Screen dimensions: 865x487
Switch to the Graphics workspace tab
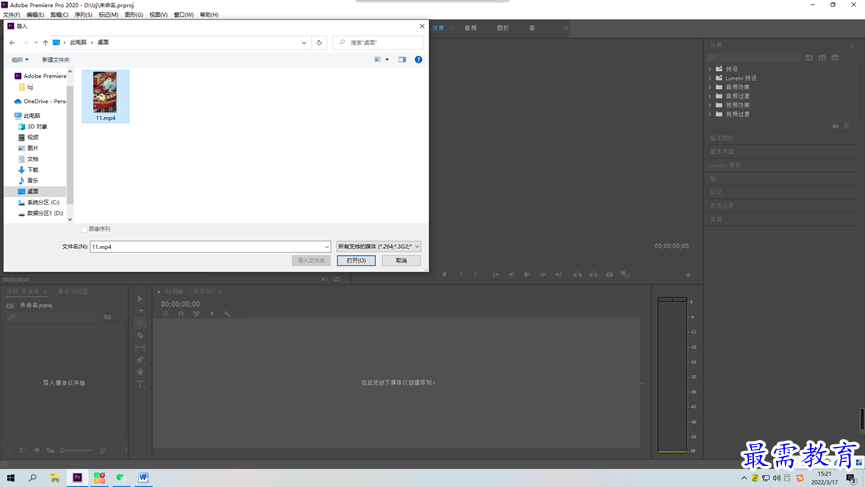(503, 28)
